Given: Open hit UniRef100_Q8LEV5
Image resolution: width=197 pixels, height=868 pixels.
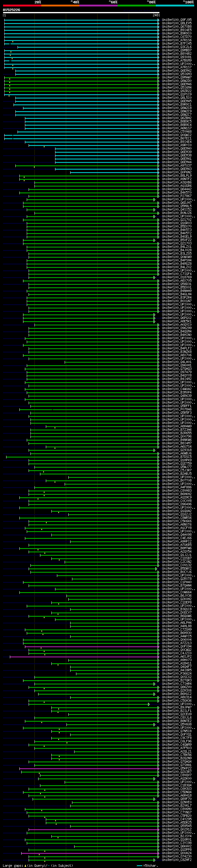Looking at the screenshot, I should (176, 23).
